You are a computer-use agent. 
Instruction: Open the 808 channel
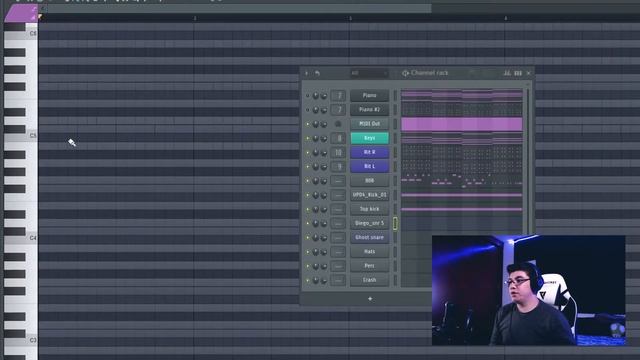pos(369,180)
